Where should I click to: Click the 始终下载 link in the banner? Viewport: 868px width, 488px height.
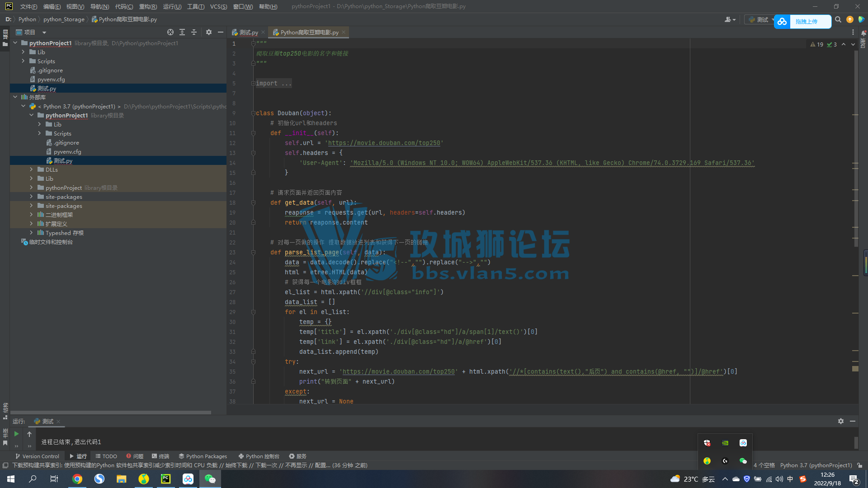(236, 465)
